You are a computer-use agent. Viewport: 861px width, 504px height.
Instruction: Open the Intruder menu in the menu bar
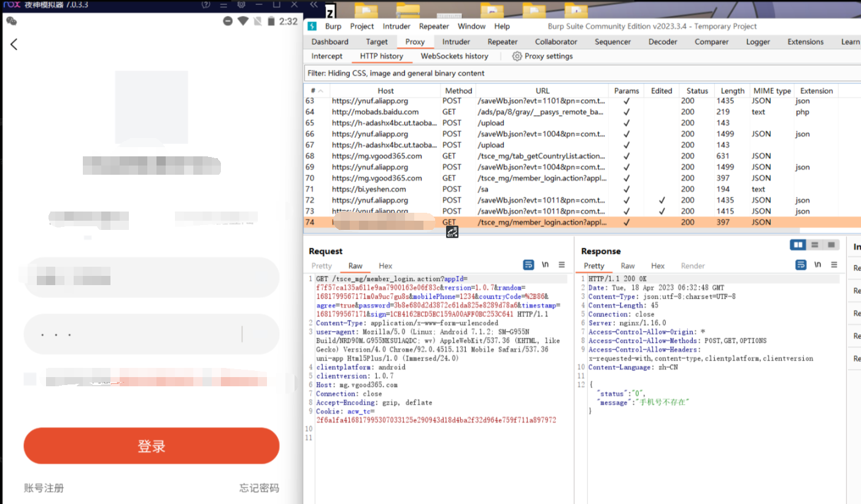(x=396, y=26)
